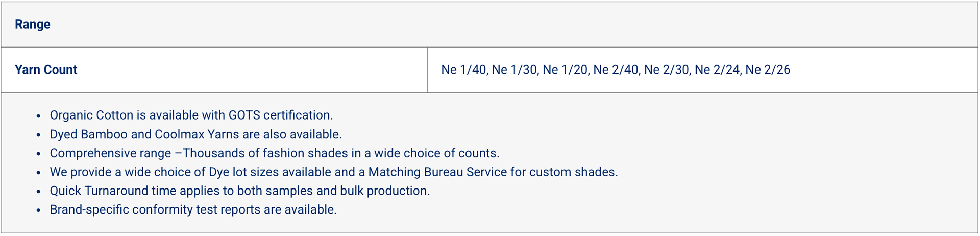Select the Comprehensive range bullet text
Viewport: 980px width, 236px height.
(275, 153)
